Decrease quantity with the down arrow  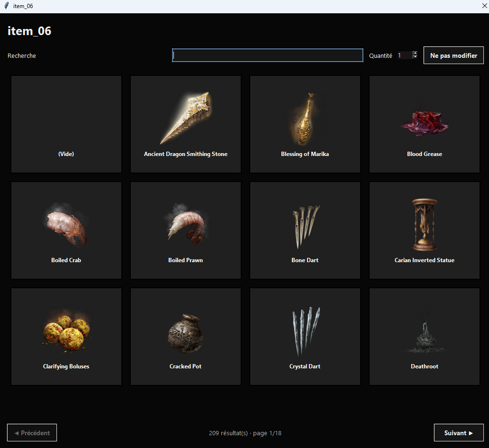tap(415, 57)
